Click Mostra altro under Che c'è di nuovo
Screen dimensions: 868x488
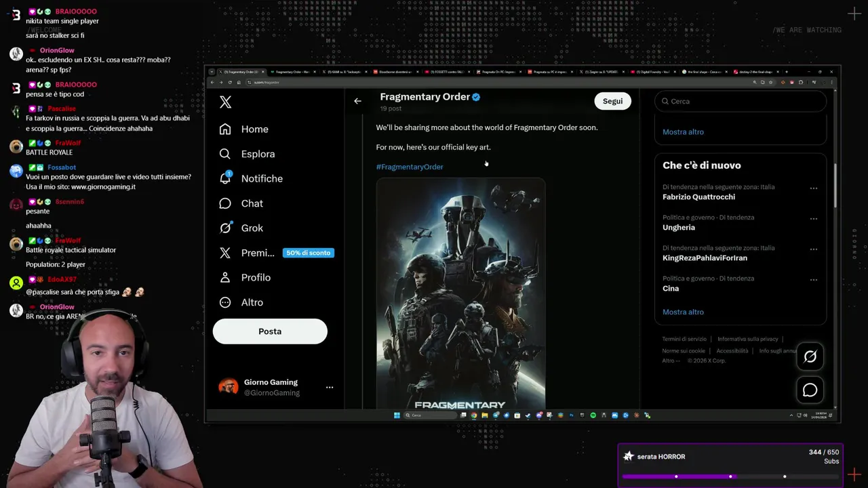pos(683,312)
